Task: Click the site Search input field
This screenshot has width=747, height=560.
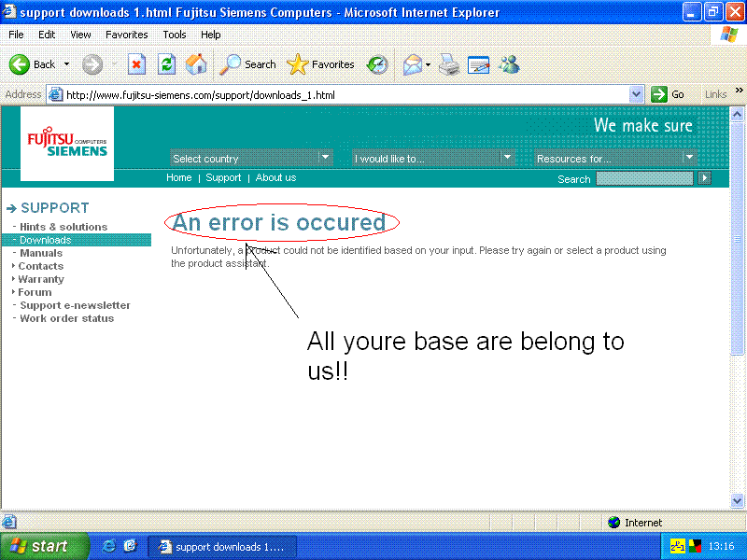Action: (x=644, y=178)
